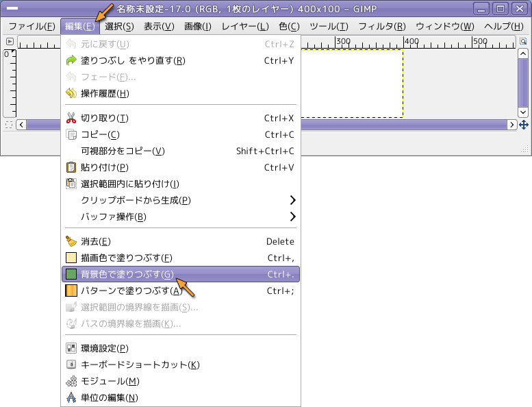Open the 選択(S) menu
This screenshot has width=532, height=407.
tap(119, 26)
